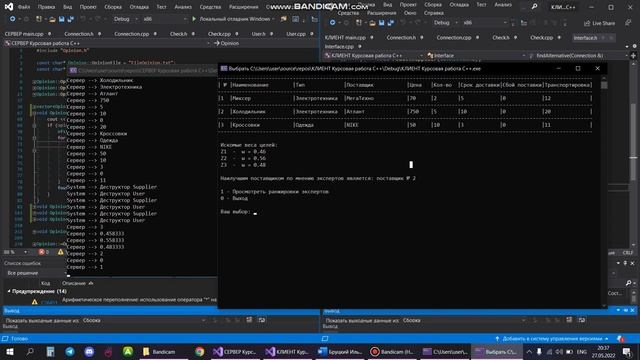Click Добавить в систему управления версиями
The width and height of the screenshot is (640, 360).
coord(552,338)
